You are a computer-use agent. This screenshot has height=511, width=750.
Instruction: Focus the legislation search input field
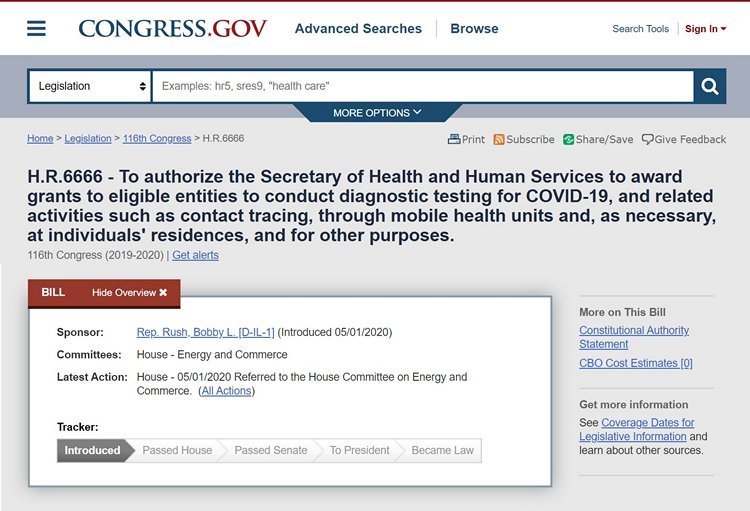tap(423, 86)
